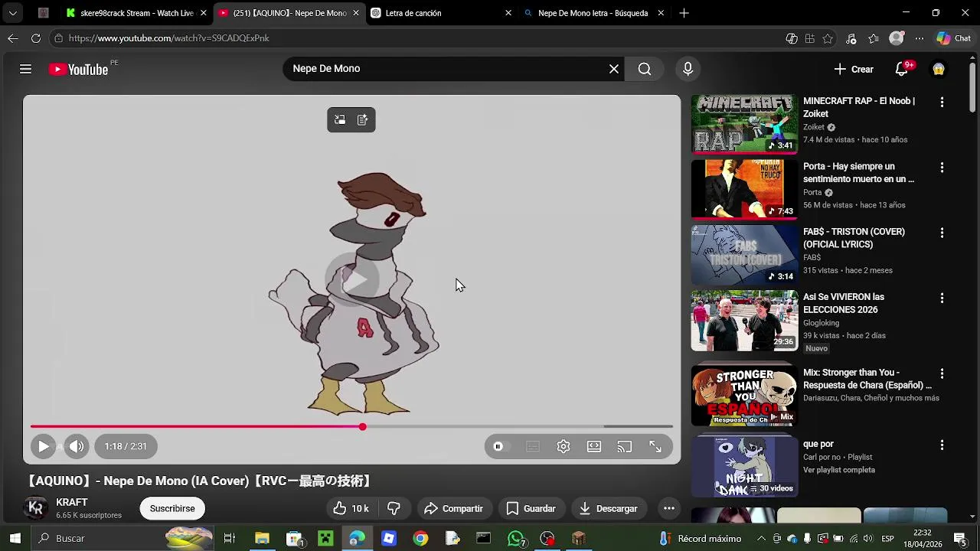Open browser settings and more menu
Image resolution: width=980 pixels, height=551 pixels.
tap(920, 38)
